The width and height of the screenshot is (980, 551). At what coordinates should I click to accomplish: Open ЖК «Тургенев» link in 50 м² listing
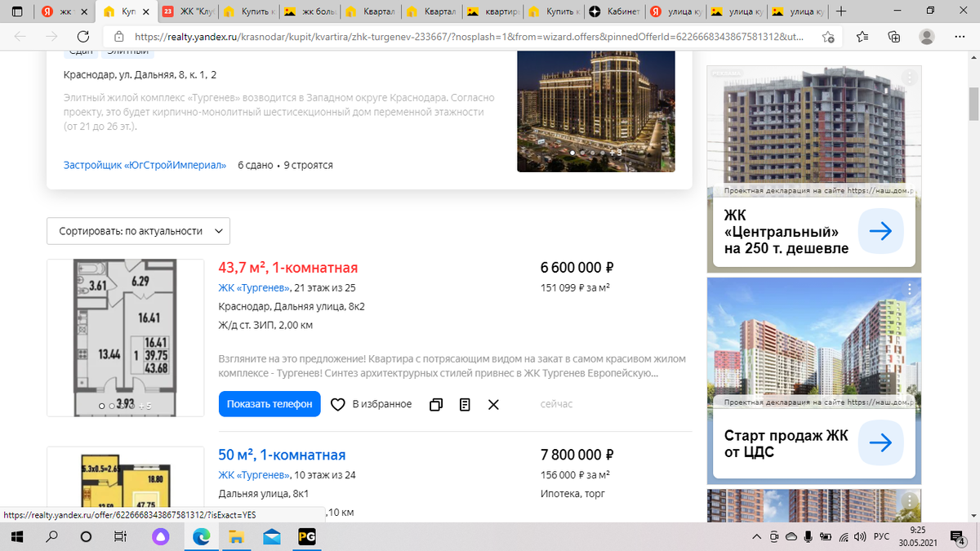(254, 474)
